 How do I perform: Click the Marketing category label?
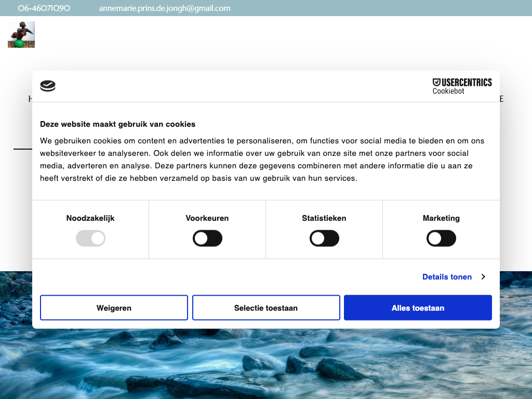click(441, 218)
